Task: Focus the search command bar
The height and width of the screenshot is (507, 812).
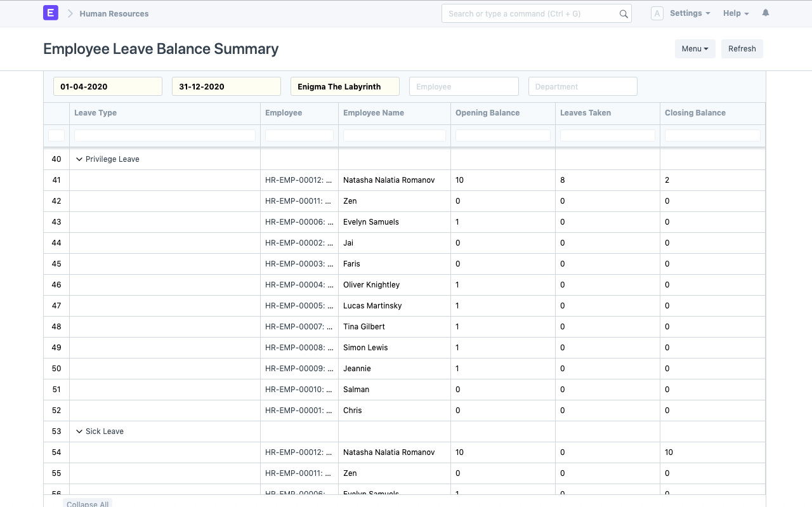Action: point(537,13)
